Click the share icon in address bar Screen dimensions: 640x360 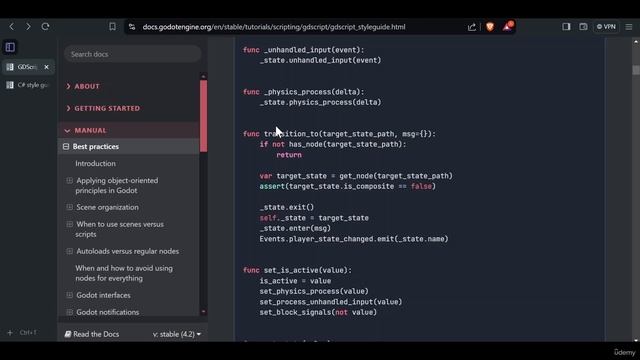coord(471,27)
